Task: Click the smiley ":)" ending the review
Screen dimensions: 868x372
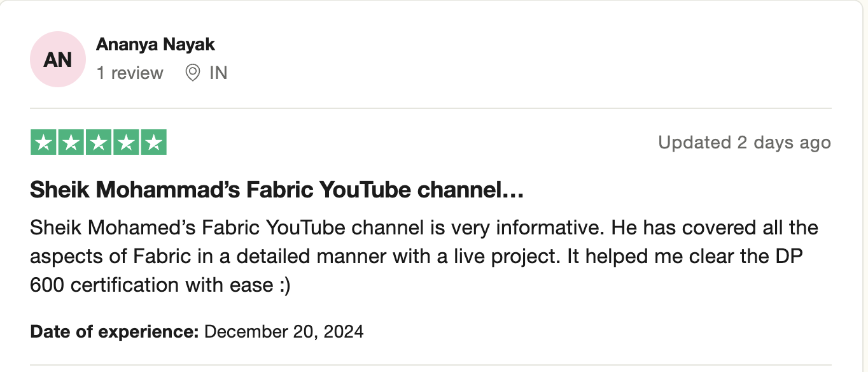Action: pyautogui.click(x=284, y=285)
